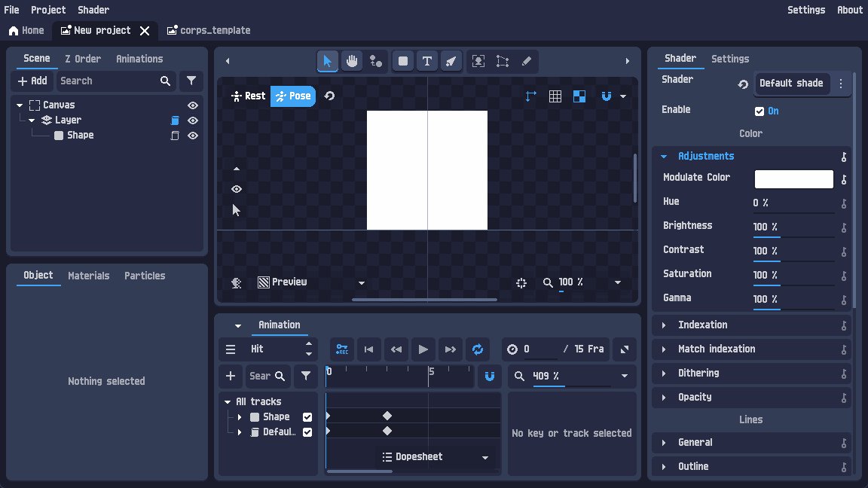Uncheck the Defaul... track checkbox
The image size is (868, 488).
click(307, 432)
